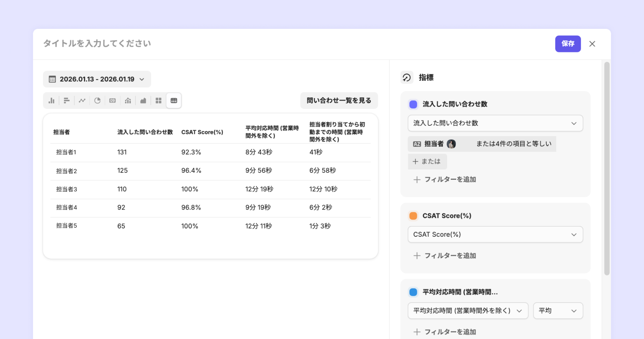Select the table view icon
This screenshot has height=339, width=644.
pos(174,101)
